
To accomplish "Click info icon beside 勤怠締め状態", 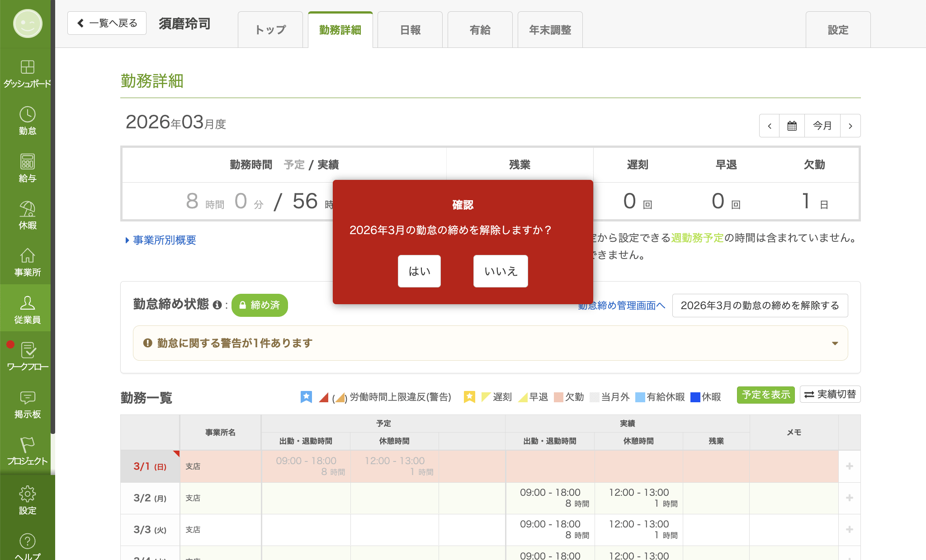I will pos(217,305).
